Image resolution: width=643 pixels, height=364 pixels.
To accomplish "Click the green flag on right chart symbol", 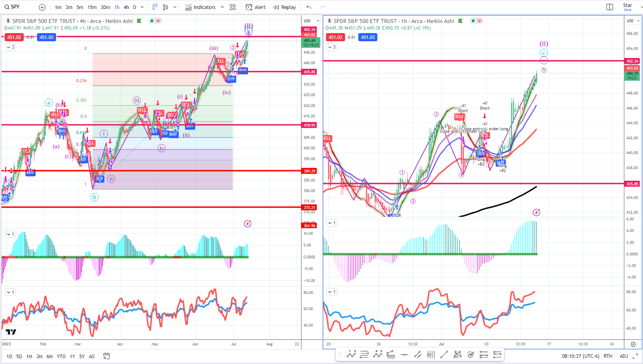I will click(x=460, y=21).
